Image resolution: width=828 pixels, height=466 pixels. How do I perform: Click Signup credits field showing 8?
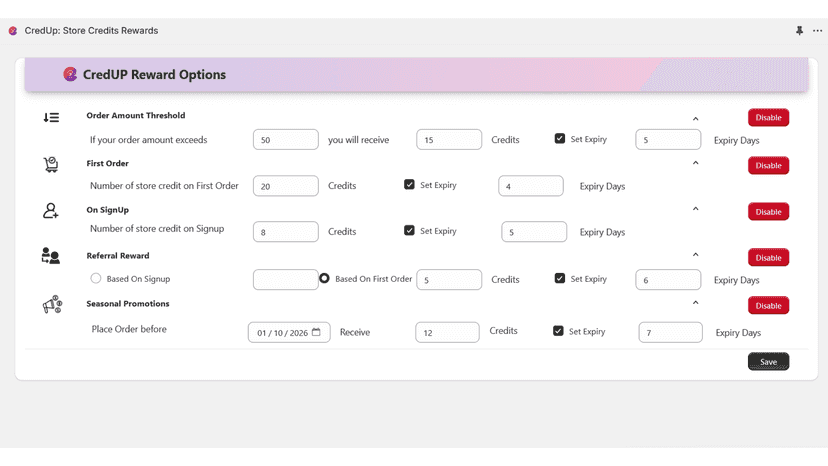(286, 232)
